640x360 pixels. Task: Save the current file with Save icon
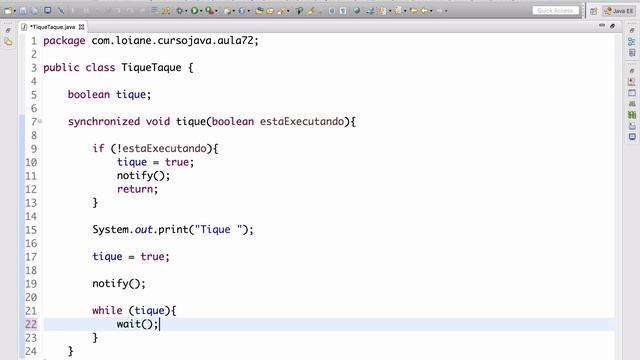pyautogui.click(x=23, y=11)
